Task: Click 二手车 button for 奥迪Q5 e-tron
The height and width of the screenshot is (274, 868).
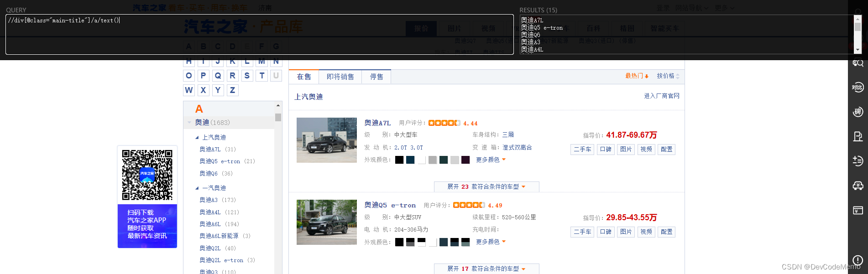Action: click(582, 232)
